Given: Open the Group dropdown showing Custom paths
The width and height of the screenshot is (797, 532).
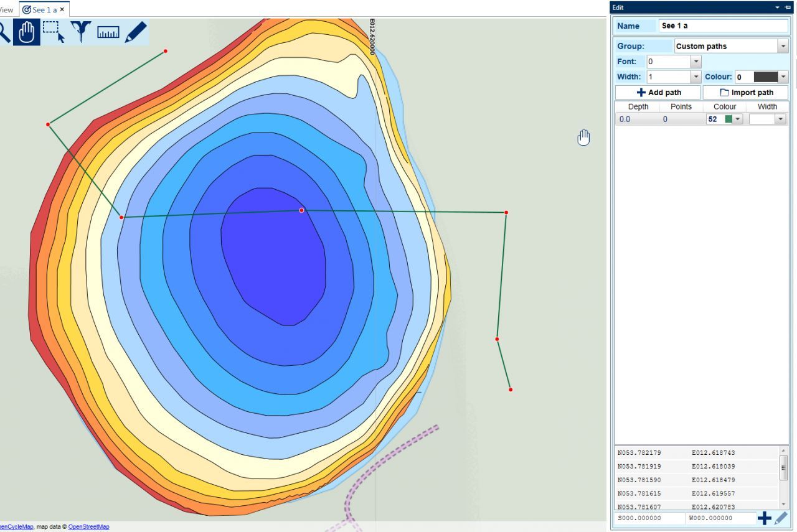Looking at the screenshot, I should coord(783,46).
